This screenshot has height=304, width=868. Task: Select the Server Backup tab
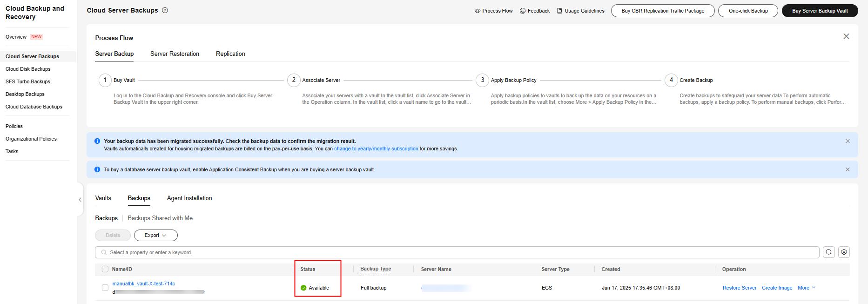coord(114,54)
